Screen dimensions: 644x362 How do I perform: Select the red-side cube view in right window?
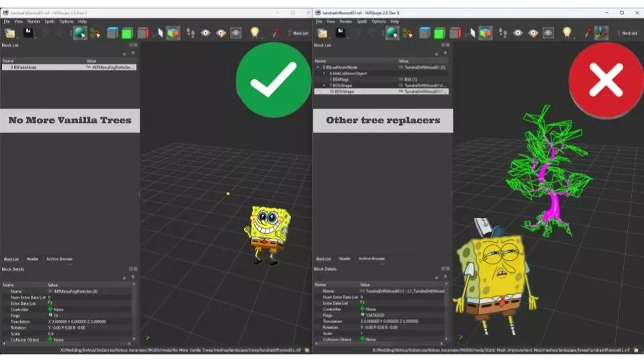455,33
